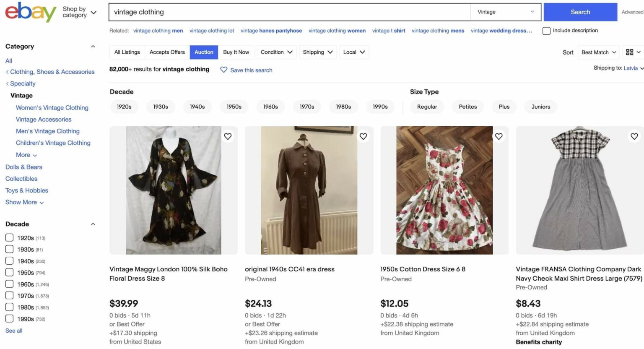Expand the Condition filter dropdown
644x349 pixels.
(276, 52)
